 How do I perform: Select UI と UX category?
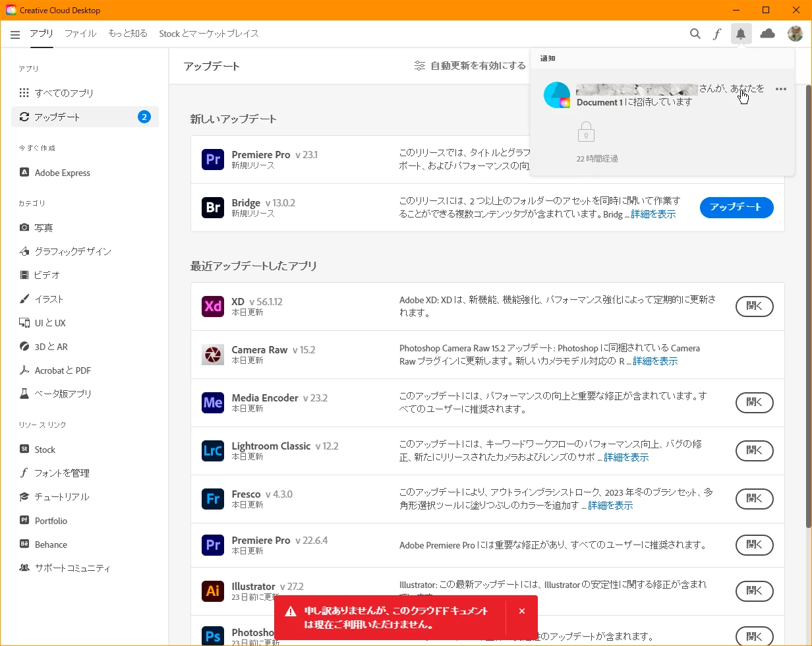[85, 323]
